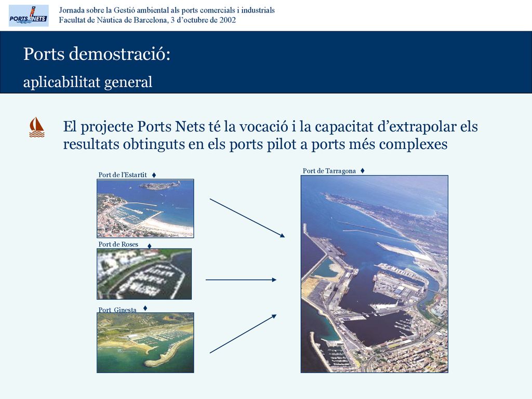Click the 'El projecte Ports Nets' paragraph

pos(270,135)
